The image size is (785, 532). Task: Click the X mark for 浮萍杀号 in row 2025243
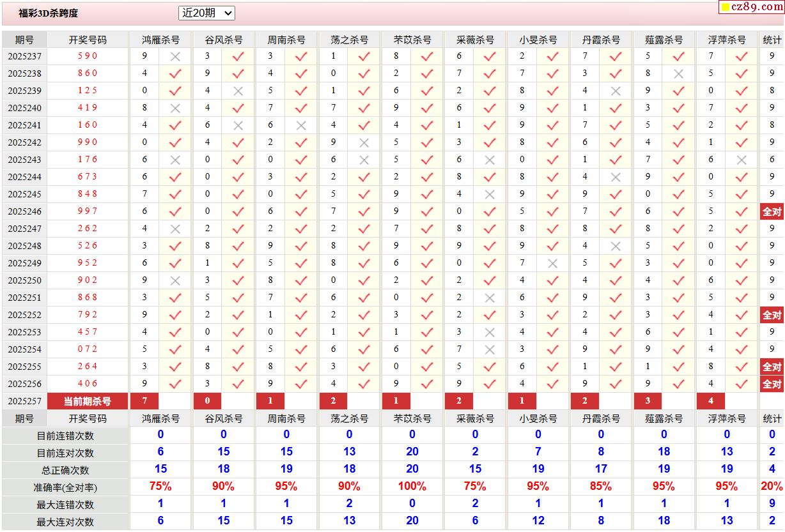pos(742,160)
